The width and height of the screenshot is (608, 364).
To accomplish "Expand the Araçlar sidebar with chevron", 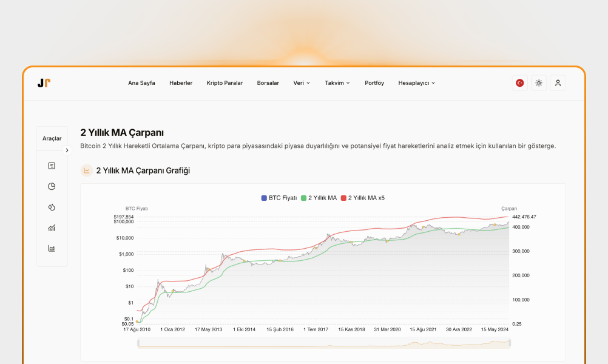I will (x=67, y=150).
